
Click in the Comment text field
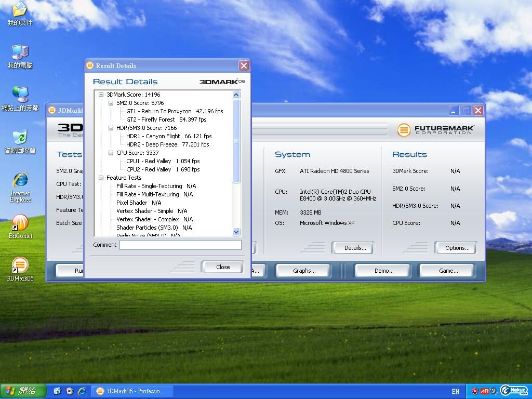(180, 245)
